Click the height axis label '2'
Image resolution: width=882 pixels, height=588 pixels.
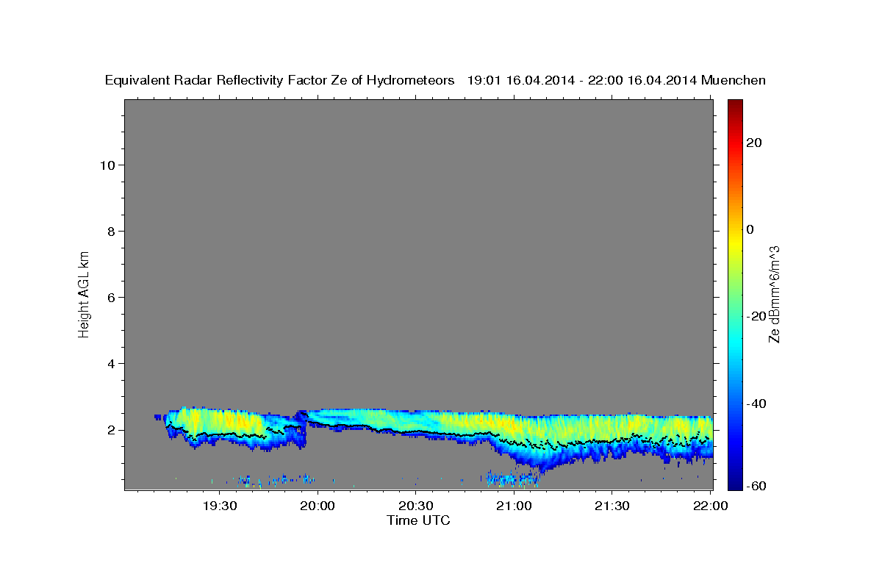pyautogui.click(x=111, y=430)
